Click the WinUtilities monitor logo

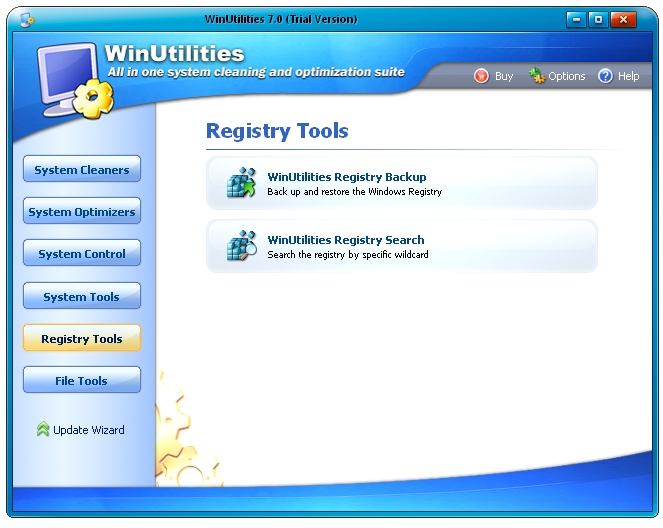[75, 80]
